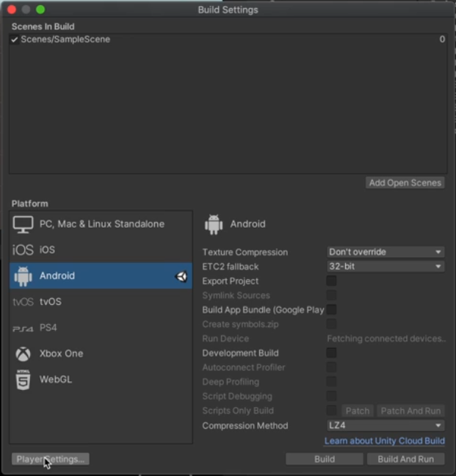Select the iOS platform row
Image resolution: width=456 pixels, height=476 pixels.
pos(101,250)
